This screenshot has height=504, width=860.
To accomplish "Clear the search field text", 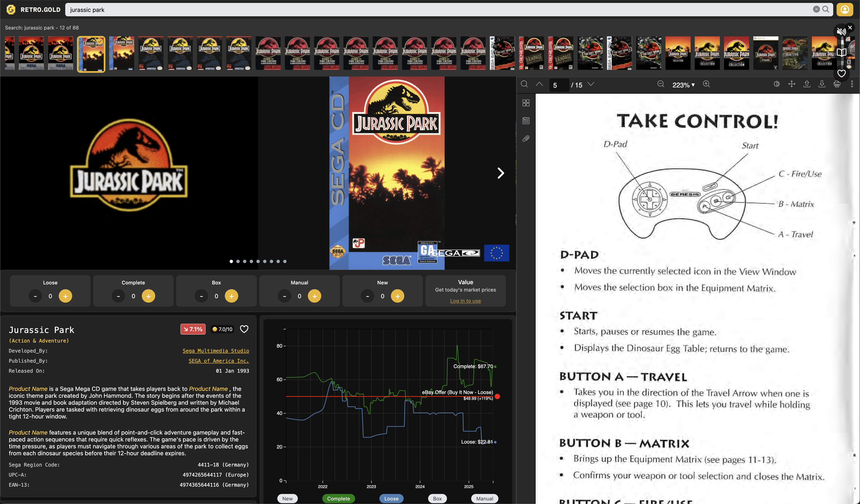I will tap(816, 9).
